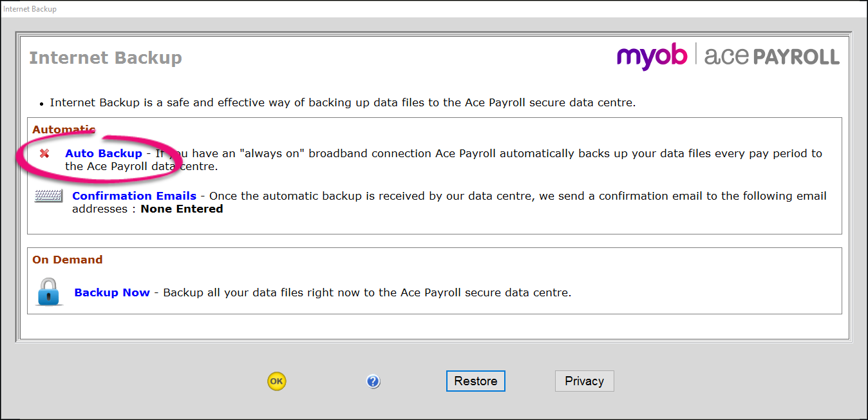This screenshot has height=420, width=868.
Task: Open the Auto Backup link
Action: pyautogui.click(x=104, y=153)
